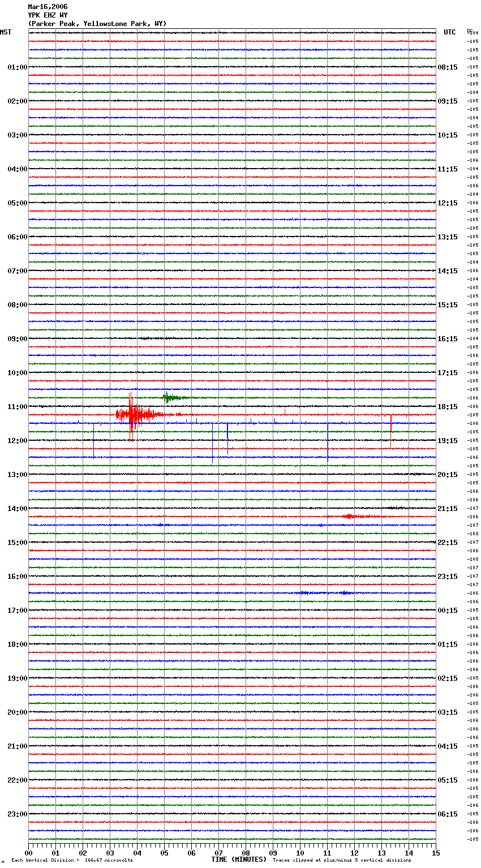Click the Parker Peak, Yellowstone Park title
This screenshot has width=481, height=868.
click(97, 24)
